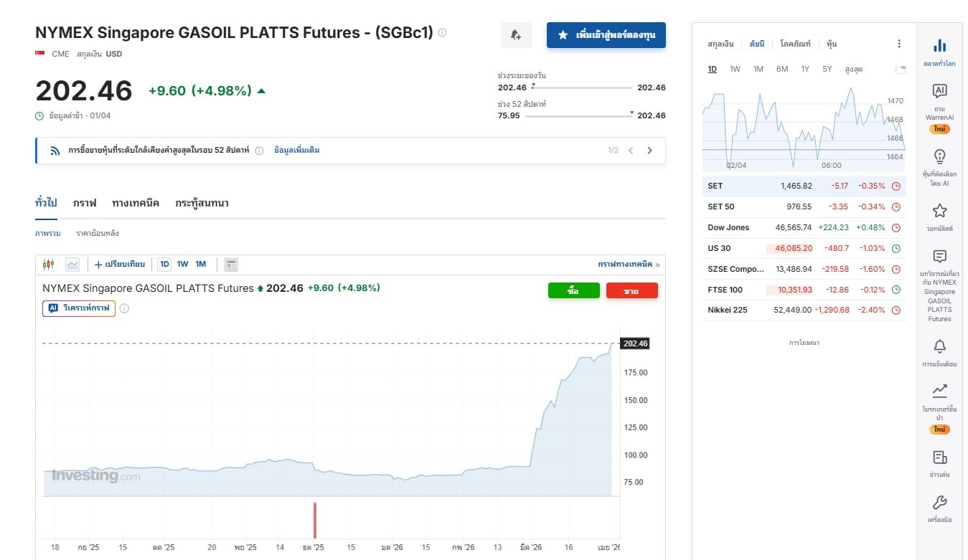Open the Watchlist star icon
Image resolution: width=968 pixels, height=560 pixels.
939,216
